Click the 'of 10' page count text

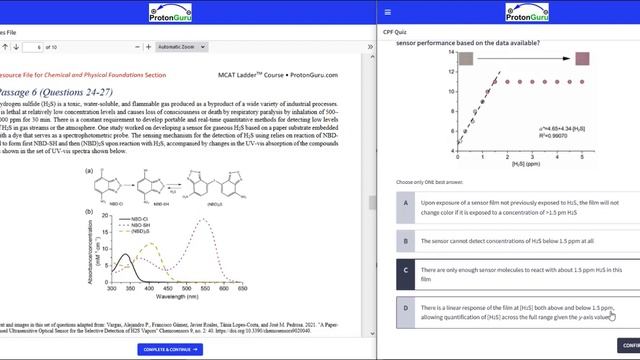coord(51,47)
